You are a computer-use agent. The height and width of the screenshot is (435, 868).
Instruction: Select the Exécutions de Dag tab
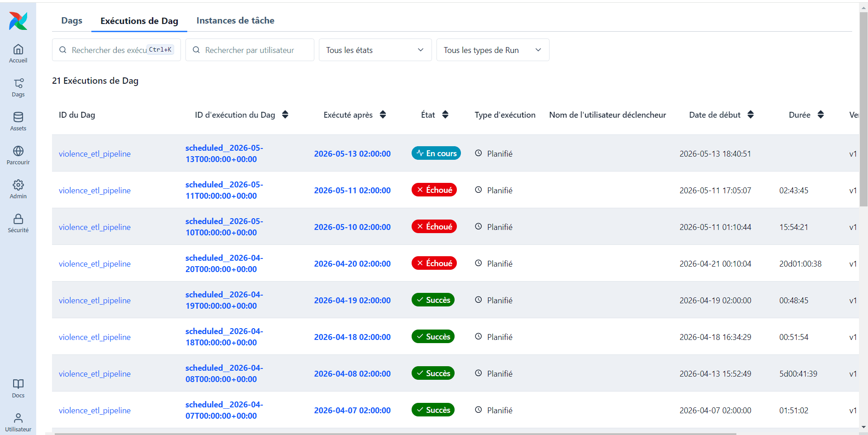pos(139,21)
